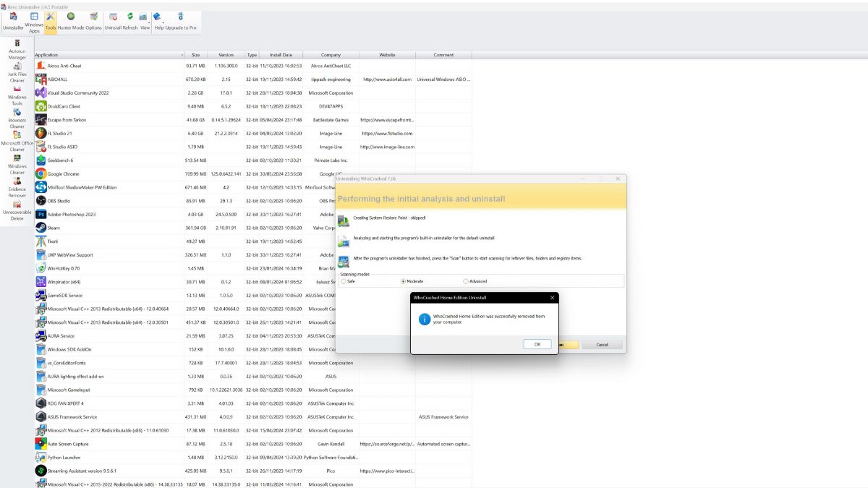Open Evidence Remover tool
868x488 pixels.
17,188
